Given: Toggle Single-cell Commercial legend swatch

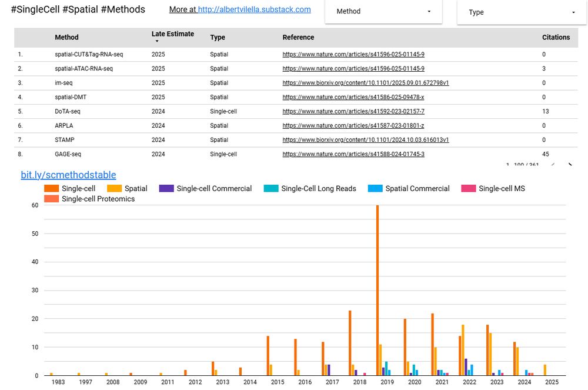Looking at the screenshot, I should (166, 188).
